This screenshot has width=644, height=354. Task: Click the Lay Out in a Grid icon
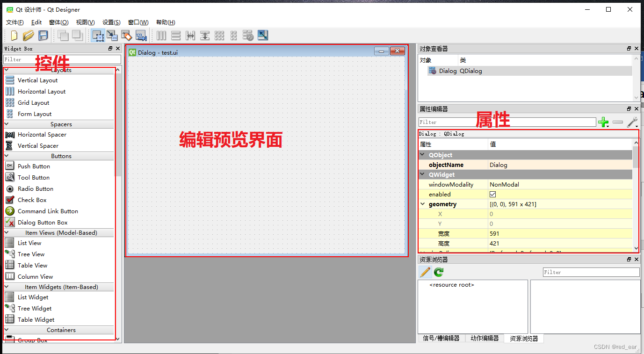click(219, 36)
